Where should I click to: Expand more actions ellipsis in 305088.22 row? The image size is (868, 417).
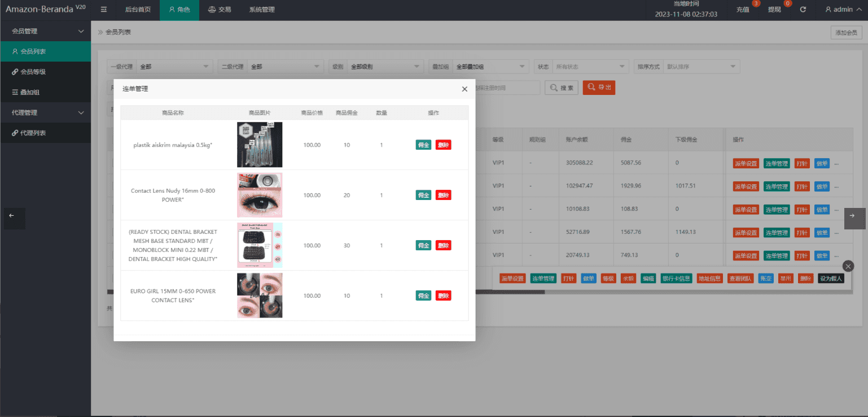836,163
